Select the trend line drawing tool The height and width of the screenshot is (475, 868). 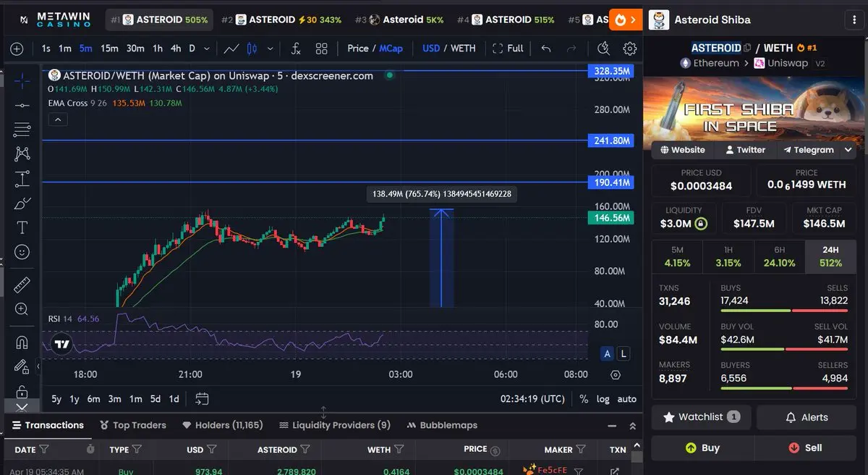tap(22, 106)
